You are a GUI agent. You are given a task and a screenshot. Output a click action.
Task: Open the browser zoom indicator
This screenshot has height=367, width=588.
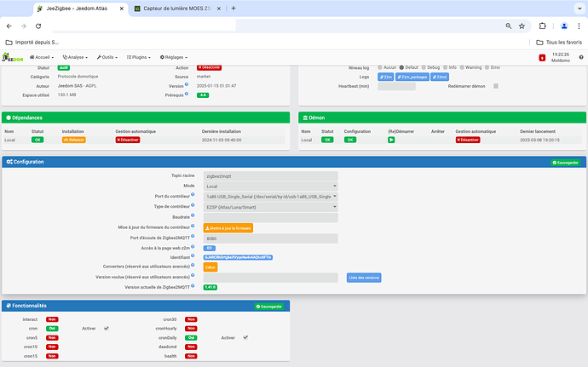508,26
